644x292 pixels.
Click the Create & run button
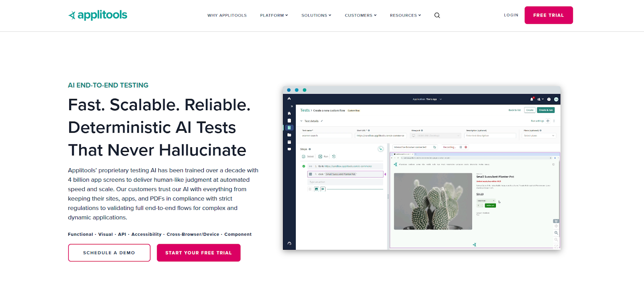(x=546, y=110)
